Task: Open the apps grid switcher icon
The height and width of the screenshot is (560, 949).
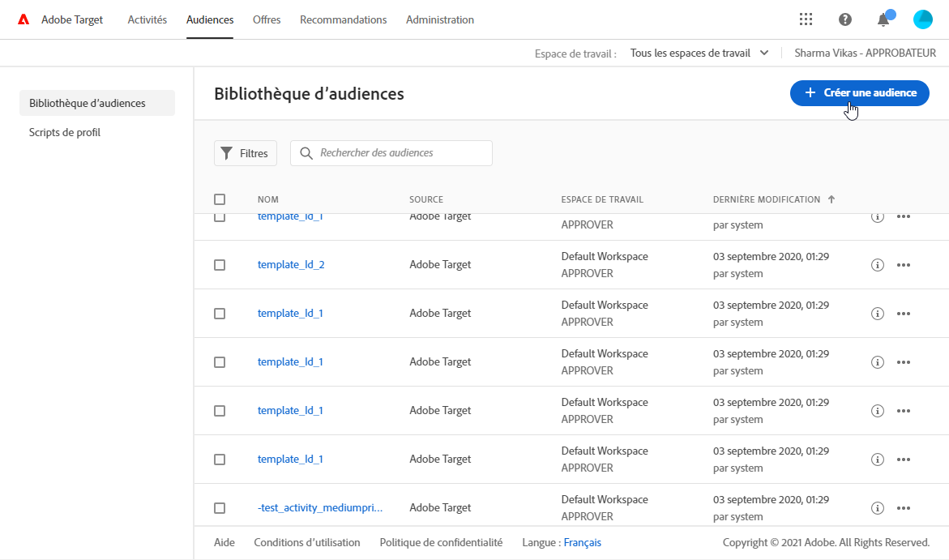Action: tap(806, 19)
